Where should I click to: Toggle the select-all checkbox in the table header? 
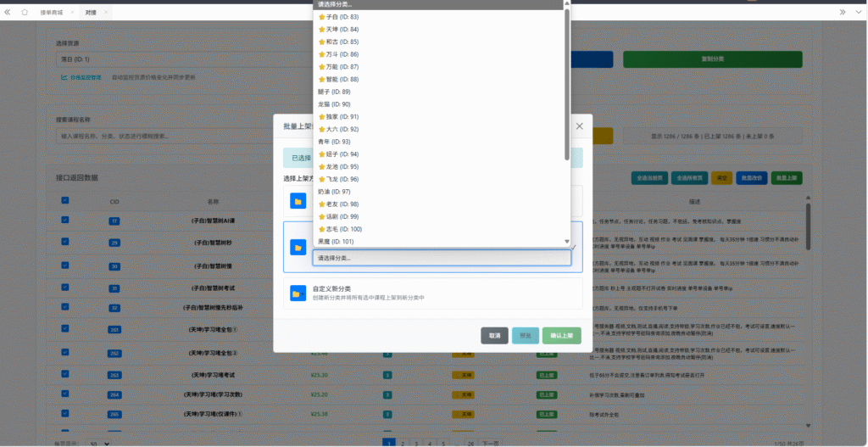(64, 201)
